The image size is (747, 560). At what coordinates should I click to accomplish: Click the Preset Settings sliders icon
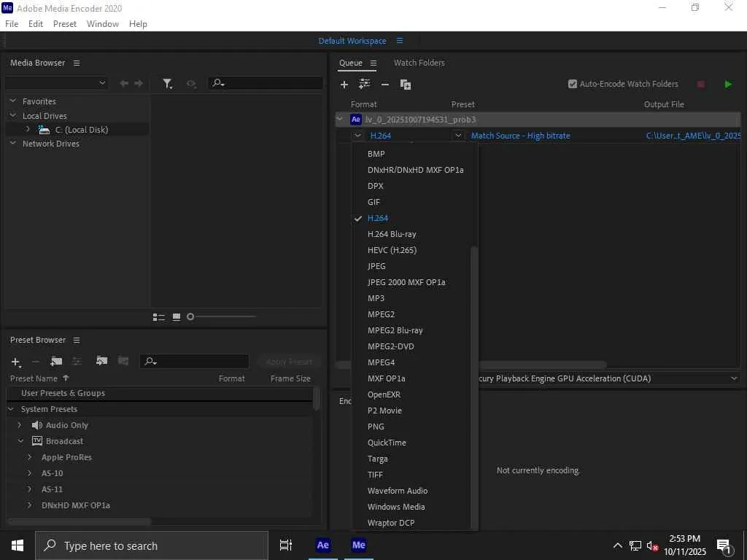[x=77, y=362]
